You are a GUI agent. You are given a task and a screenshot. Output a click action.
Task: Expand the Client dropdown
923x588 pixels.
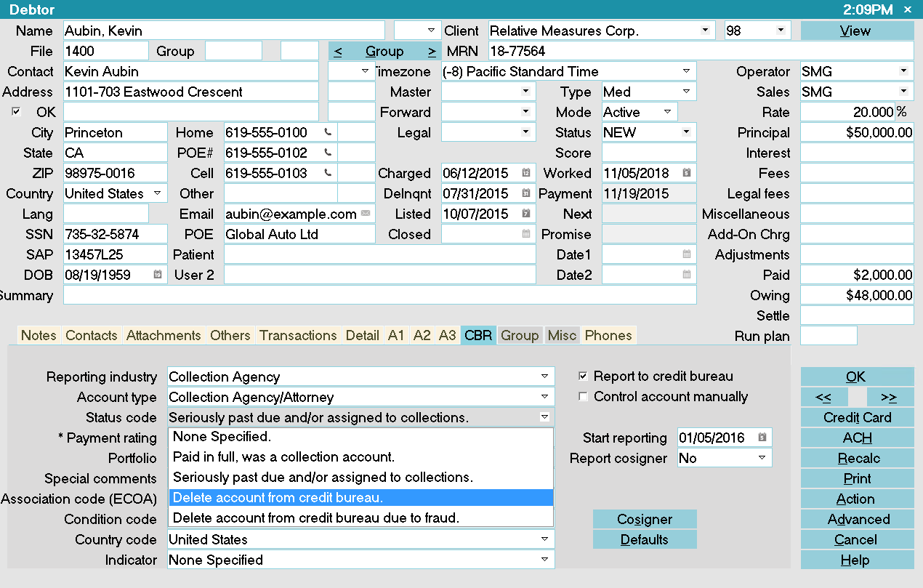[704, 31]
